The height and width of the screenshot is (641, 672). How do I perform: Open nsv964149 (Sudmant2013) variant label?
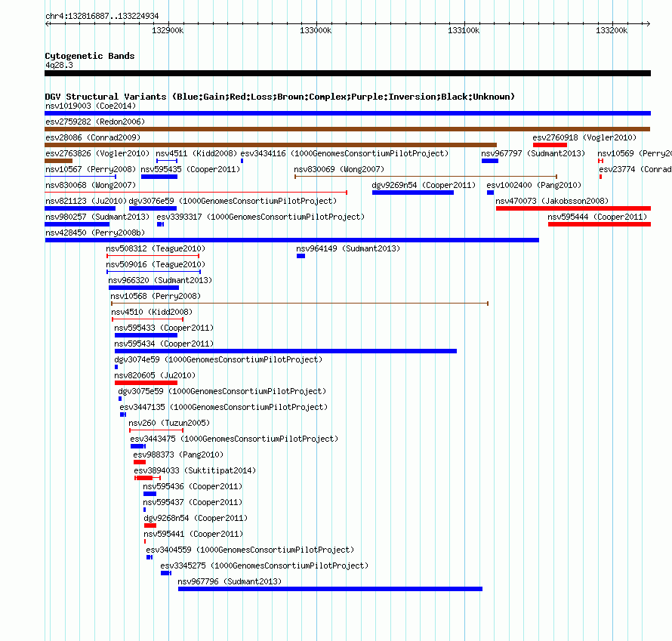point(348,248)
